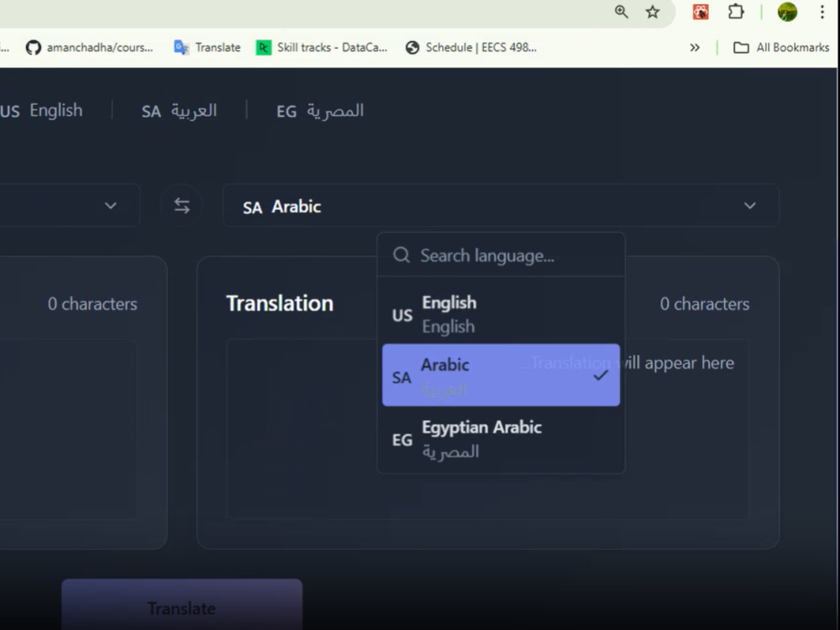Open the amanchadha/cours... GitHub bookmark
Screen dimensions: 840x630
[x=90, y=48]
